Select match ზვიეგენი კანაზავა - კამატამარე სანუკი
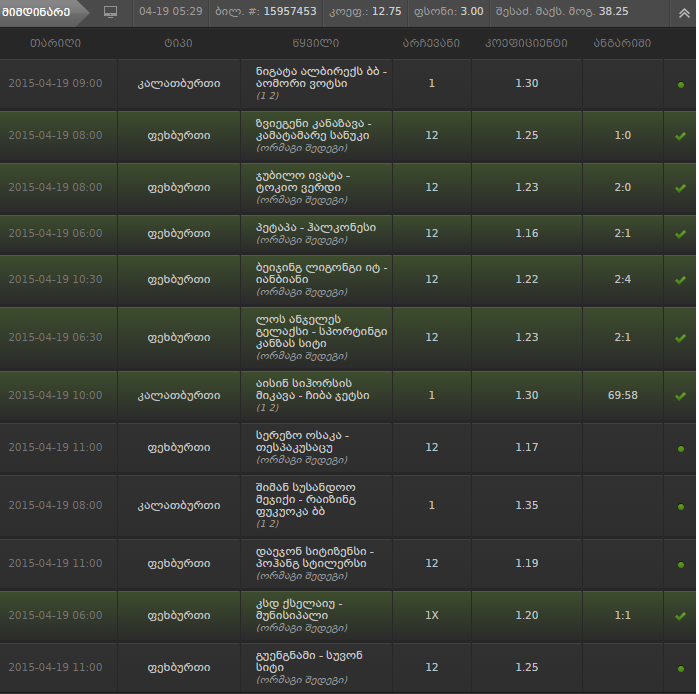Viewport: 699px width, 694px height. pyautogui.click(x=313, y=129)
